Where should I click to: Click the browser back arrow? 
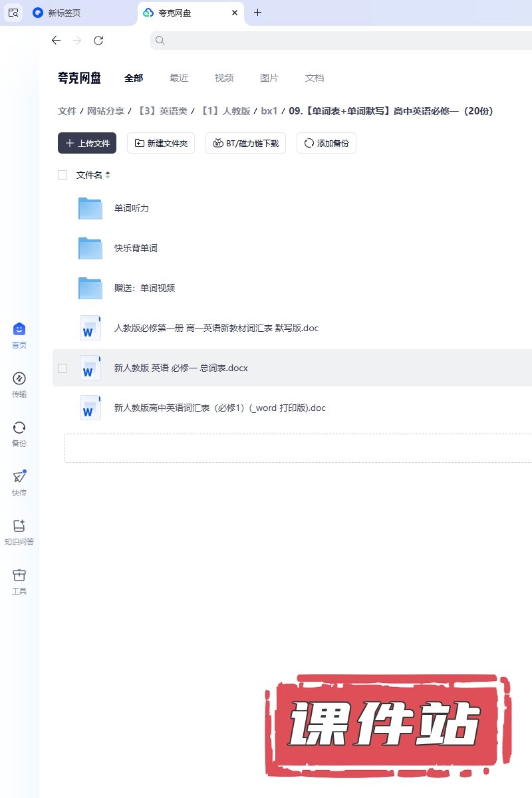56,41
